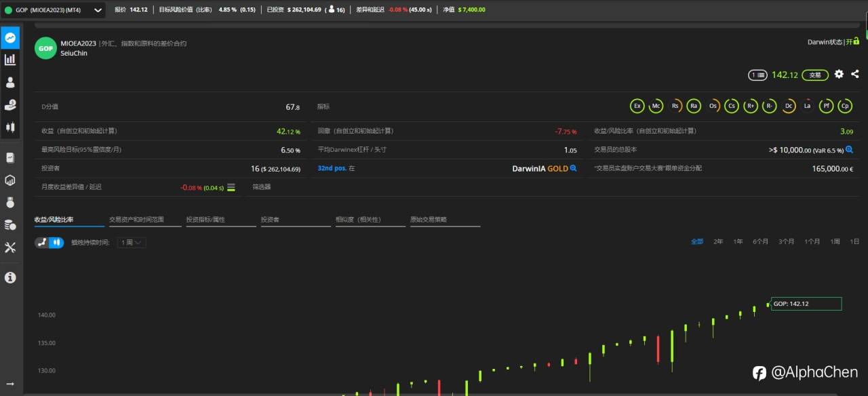The width and height of the screenshot is (868, 396).
Task: Open the hand-with-coin investing sidebar icon
Action: point(10,104)
